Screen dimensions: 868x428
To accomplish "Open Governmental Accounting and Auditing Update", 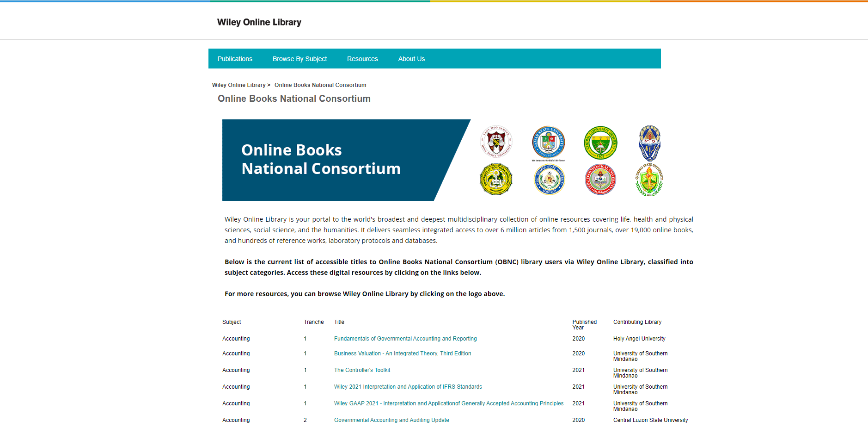I will coord(391,420).
